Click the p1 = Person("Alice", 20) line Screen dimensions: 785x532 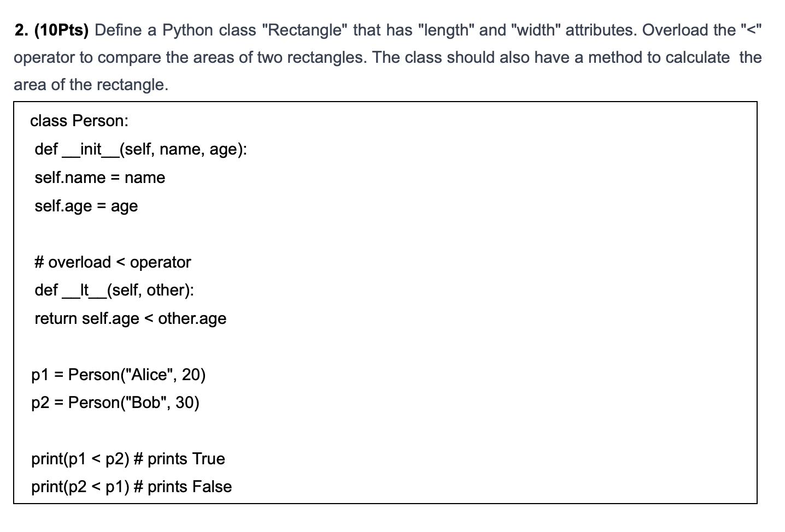point(119,375)
